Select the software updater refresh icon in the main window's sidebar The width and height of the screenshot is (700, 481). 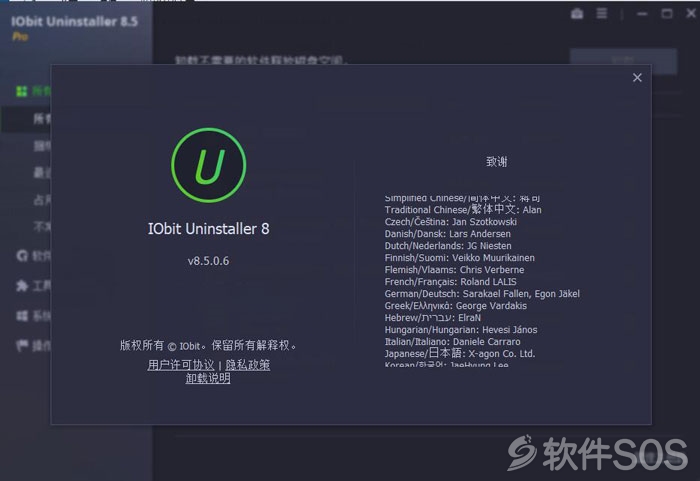22,255
